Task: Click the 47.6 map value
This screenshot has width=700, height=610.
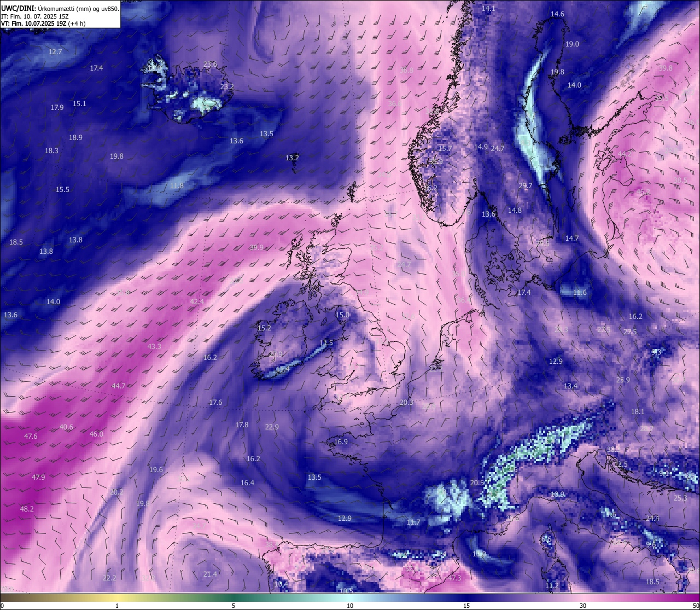Action: point(31,437)
